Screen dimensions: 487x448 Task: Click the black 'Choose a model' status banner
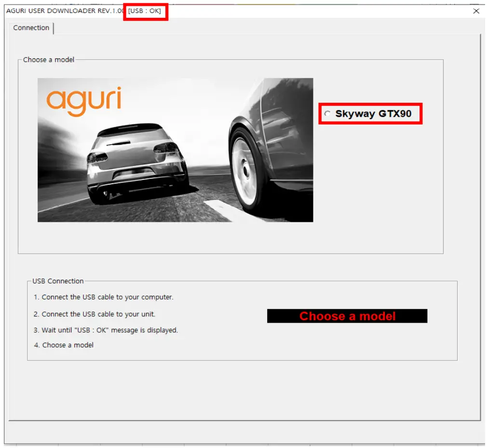[x=347, y=316]
